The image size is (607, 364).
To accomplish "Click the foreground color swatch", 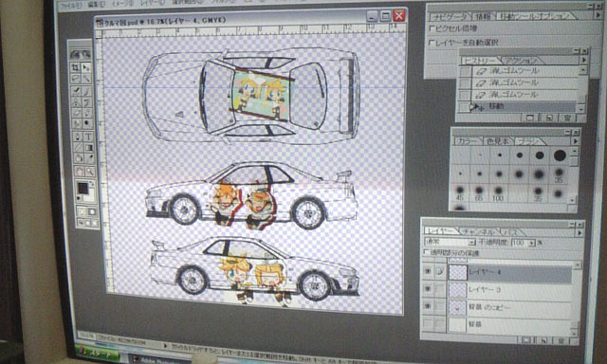I will pos(83,189).
